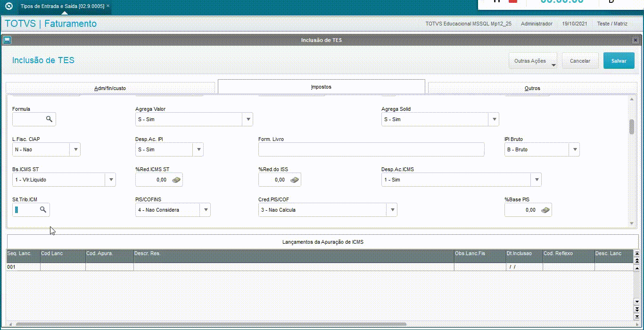Close the Inclusão de TES window
This screenshot has height=330, width=644.
tap(636, 40)
